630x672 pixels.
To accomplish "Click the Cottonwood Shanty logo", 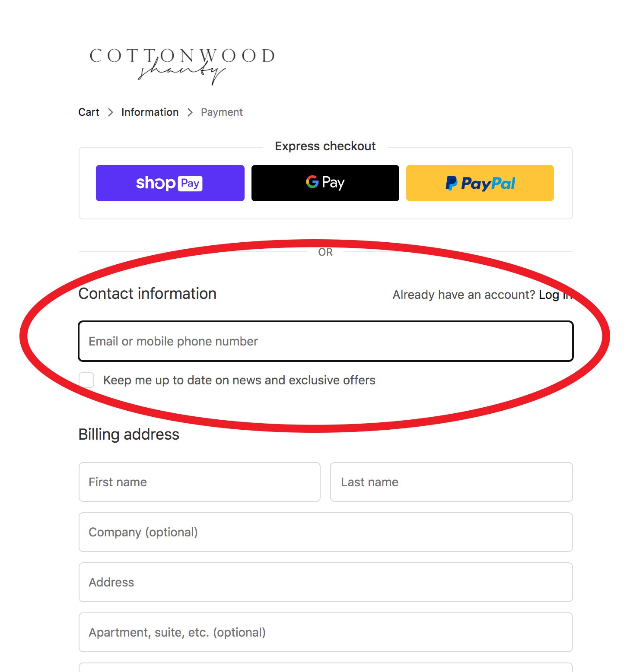I will point(182,66).
